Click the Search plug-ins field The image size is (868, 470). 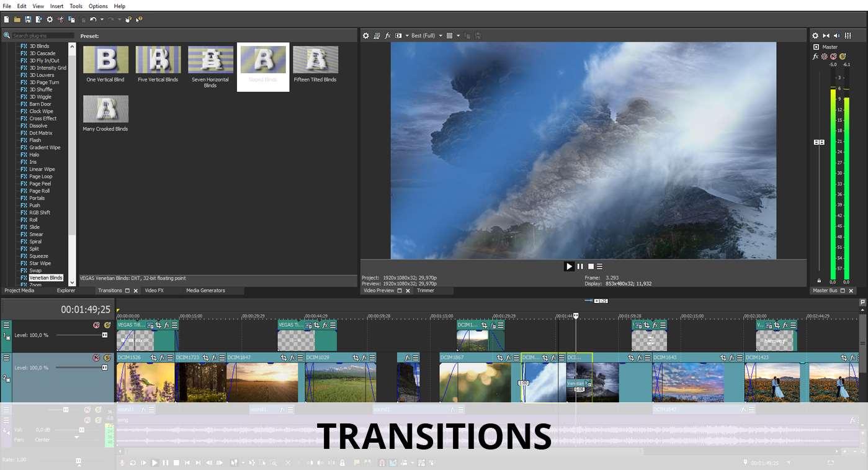point(43,36)
